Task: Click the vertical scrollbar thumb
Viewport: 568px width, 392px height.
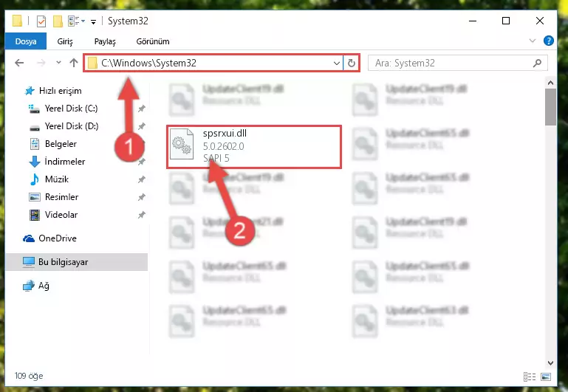Action: 550,107
